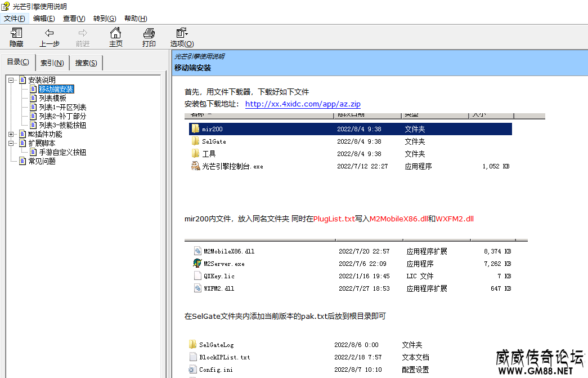Click the SelGate folder row in screenshot
The width and height of the screenshot is (588, 378).
351,141
